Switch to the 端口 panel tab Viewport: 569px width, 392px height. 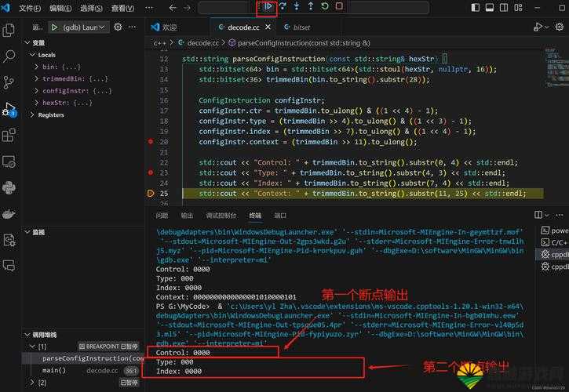(280, 216)
